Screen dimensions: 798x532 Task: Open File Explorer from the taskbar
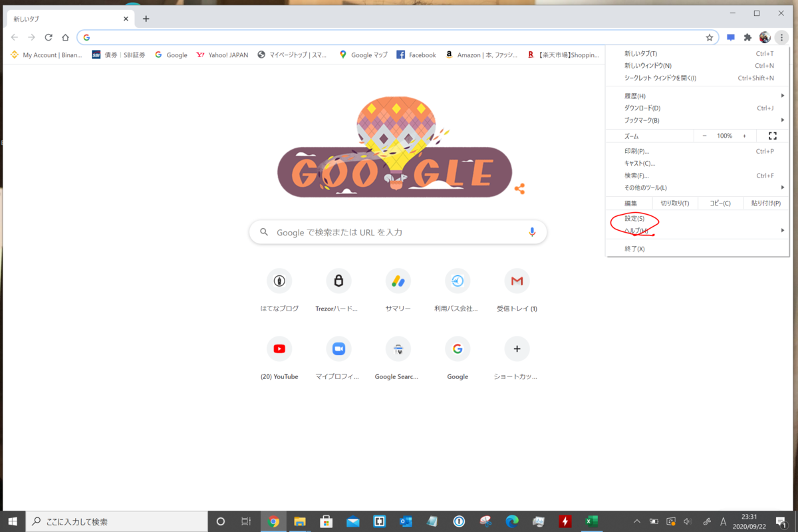coord(299,521)
